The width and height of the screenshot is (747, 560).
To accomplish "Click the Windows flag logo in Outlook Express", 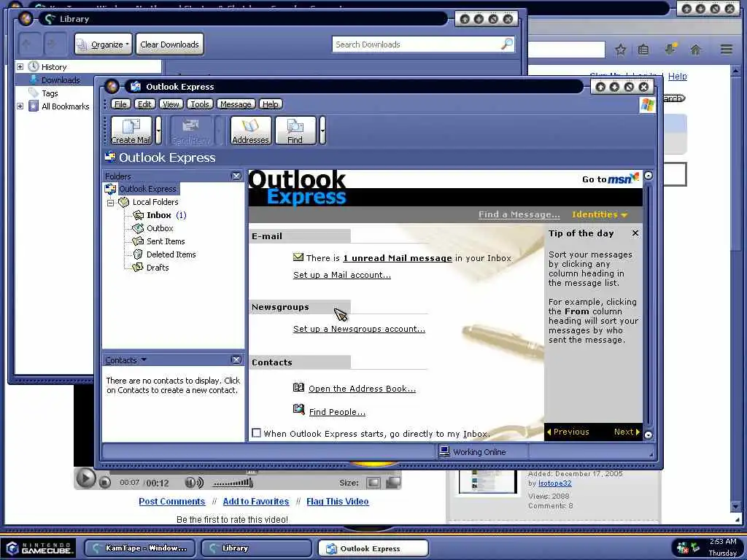I will [648, 105].
